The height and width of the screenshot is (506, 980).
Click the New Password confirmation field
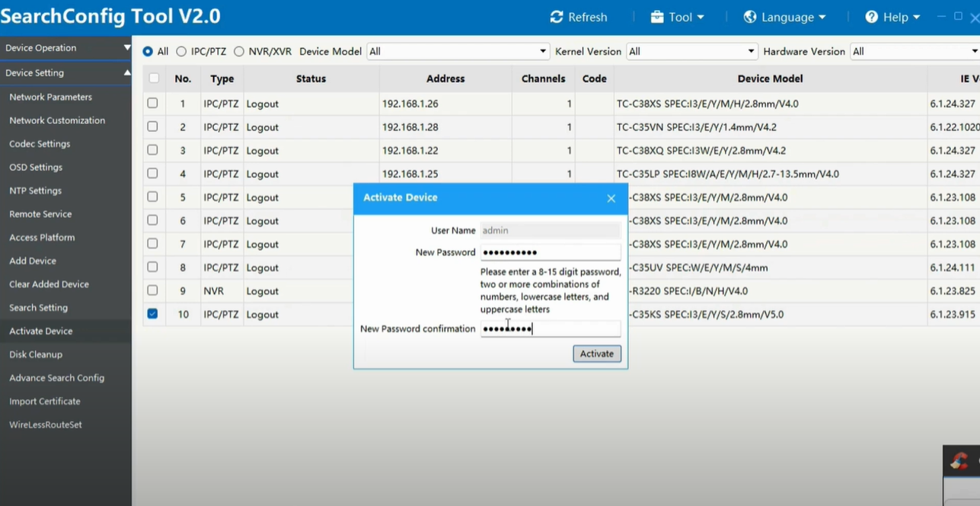pyautogui.click(x=551, y=328)
